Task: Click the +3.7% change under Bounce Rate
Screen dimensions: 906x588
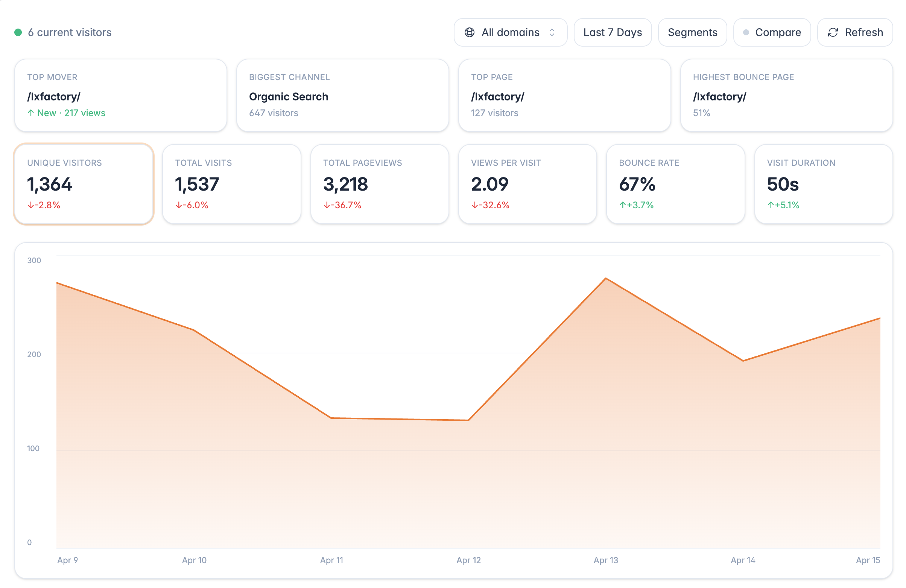Action: (636, 205)
